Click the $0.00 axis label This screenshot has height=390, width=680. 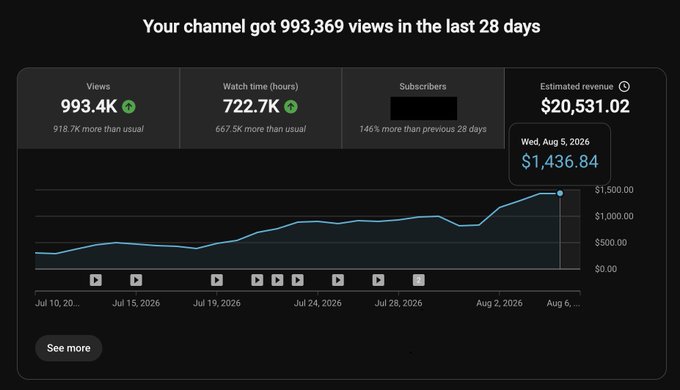pyautogui.click(x=606, y=269)
